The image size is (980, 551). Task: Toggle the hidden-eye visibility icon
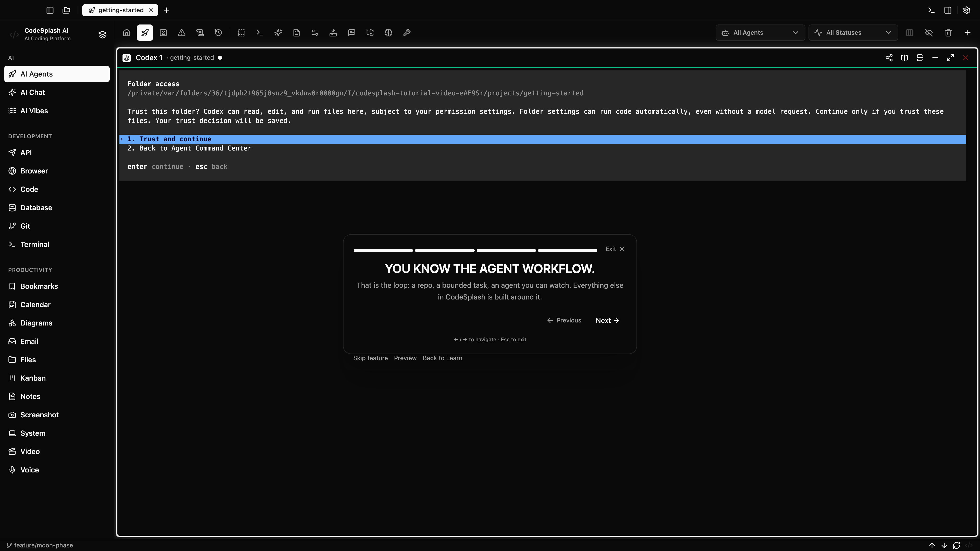tap(929, 33)
